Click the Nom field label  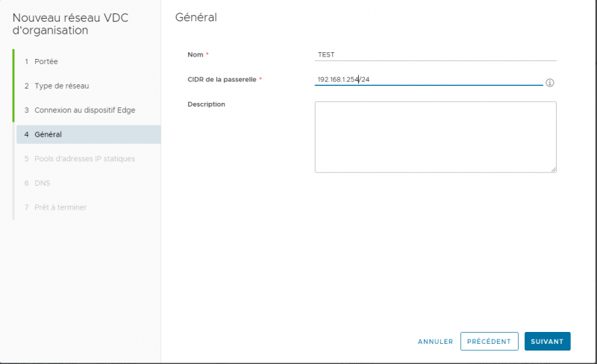point(196,54)
